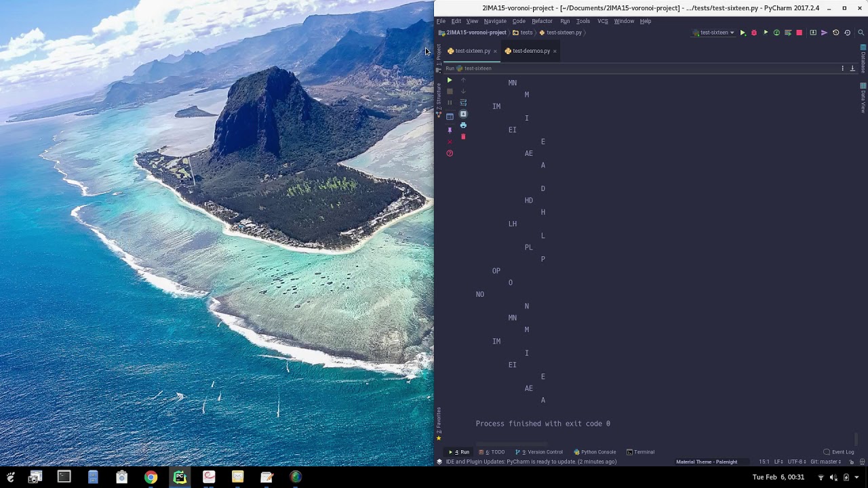The image size is (868, 488).
Task: Print the console output via printer icon
Action: [463, 125]
